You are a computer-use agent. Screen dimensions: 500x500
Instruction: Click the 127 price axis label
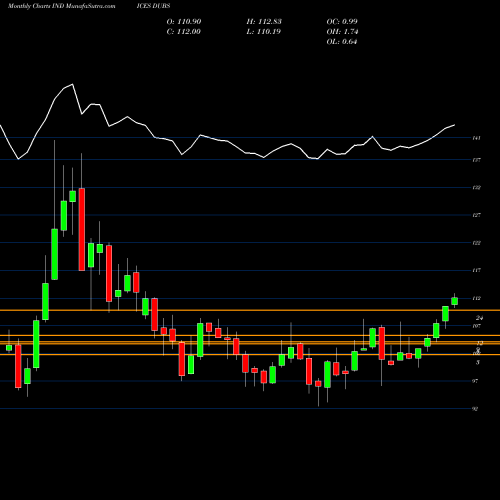click(476, 215)
